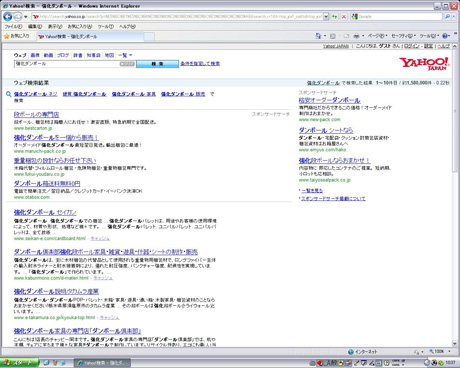Click the new tab button

point(149,37)
